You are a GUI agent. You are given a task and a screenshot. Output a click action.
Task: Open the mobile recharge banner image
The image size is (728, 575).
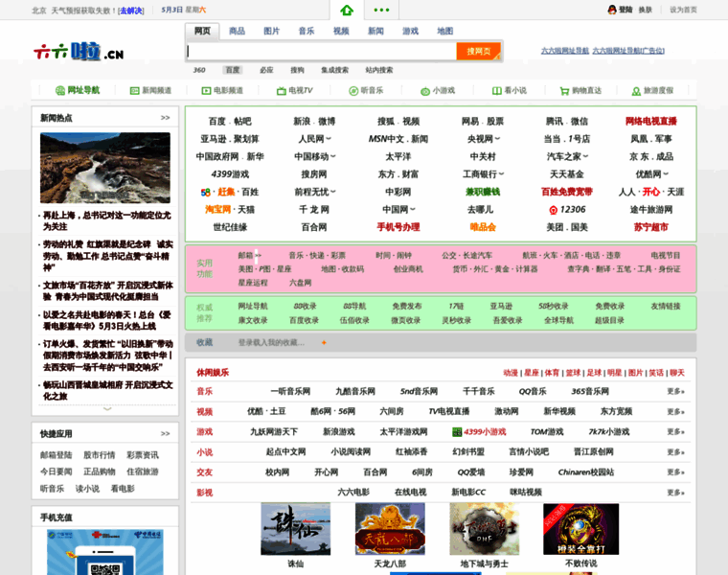(105, 552)
